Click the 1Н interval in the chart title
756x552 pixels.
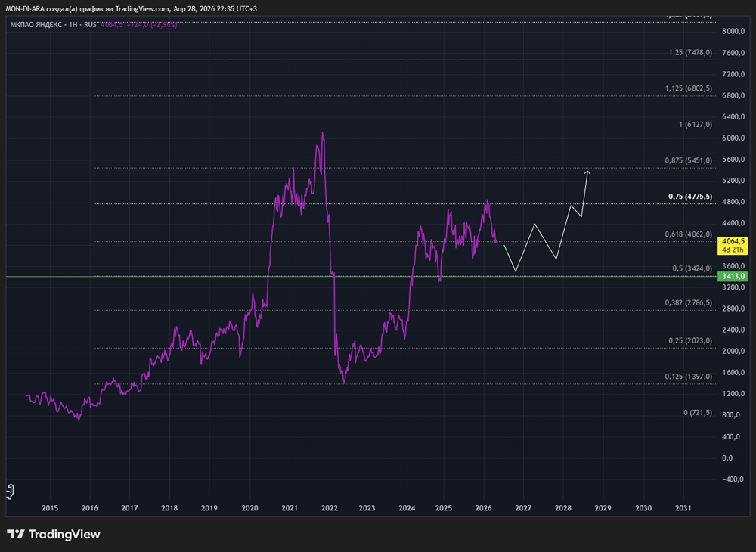73,25
